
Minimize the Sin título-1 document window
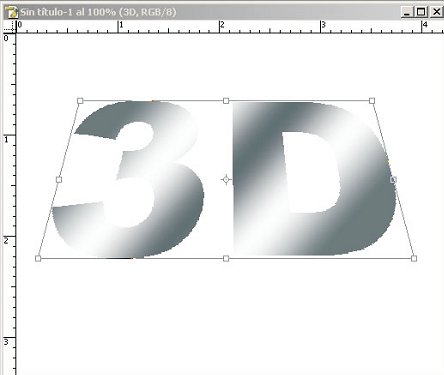407,12
